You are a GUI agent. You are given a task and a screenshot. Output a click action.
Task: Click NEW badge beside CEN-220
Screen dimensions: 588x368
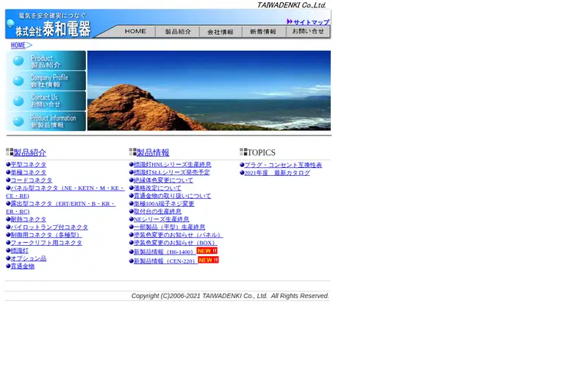click(x=208, y=260)
